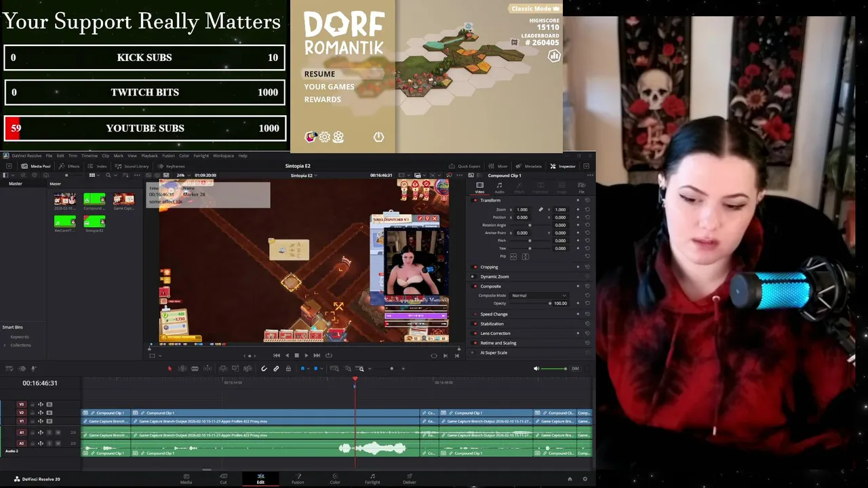Click the Play forward transport button
868x488 pixels.
[306, 355]
